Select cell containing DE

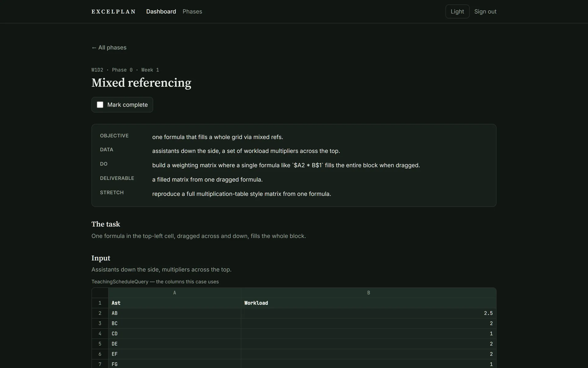pyautogui.click(x=175, y=344)
